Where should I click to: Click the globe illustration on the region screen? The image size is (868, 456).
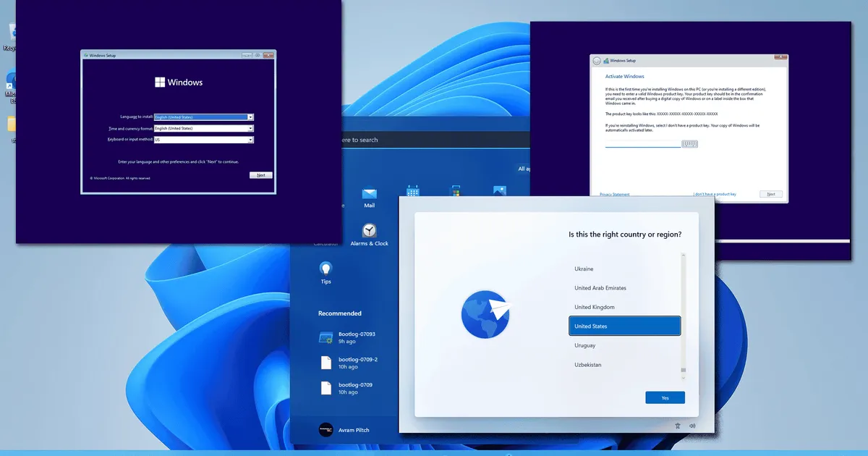tap(485, 314)
